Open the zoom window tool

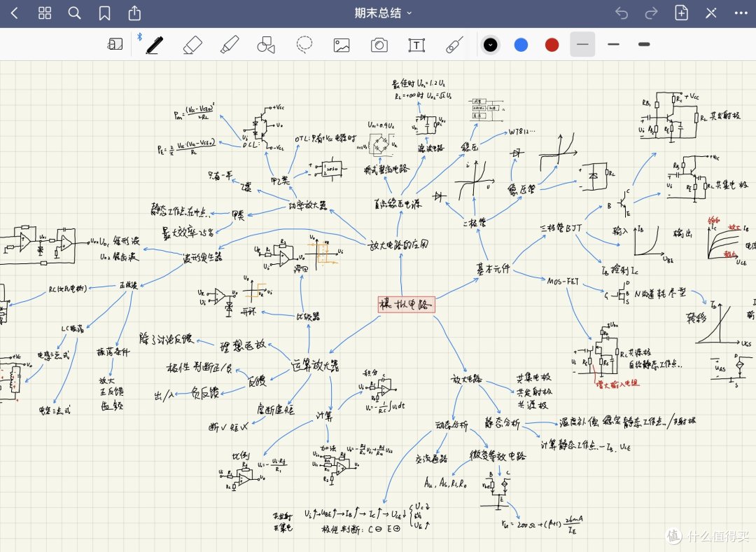point(115,44)
